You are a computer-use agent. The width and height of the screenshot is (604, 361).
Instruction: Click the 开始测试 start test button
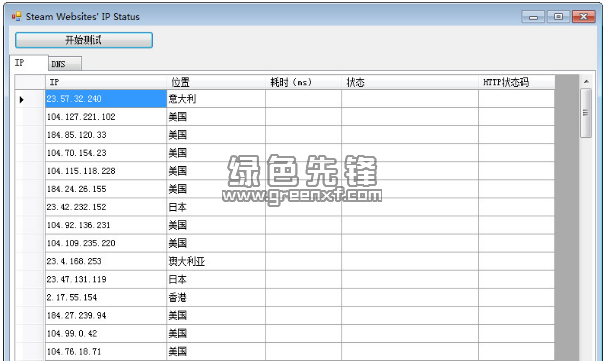(x=84, y=40)
